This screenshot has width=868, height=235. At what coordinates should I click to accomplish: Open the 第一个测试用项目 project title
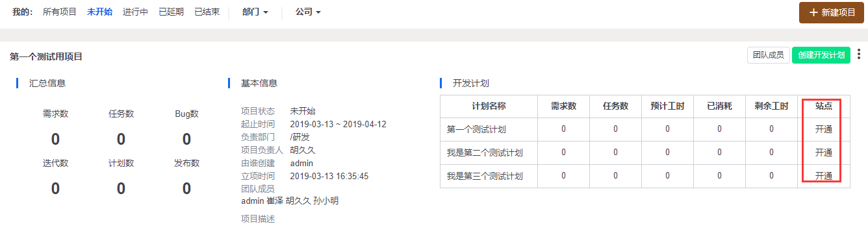45,57
